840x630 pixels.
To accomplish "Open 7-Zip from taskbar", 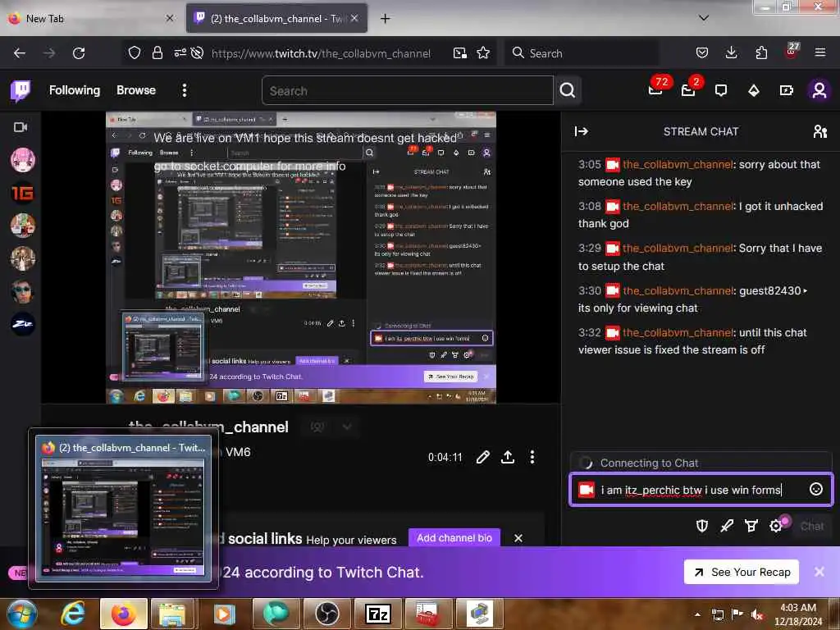I will tap(377, 614).
